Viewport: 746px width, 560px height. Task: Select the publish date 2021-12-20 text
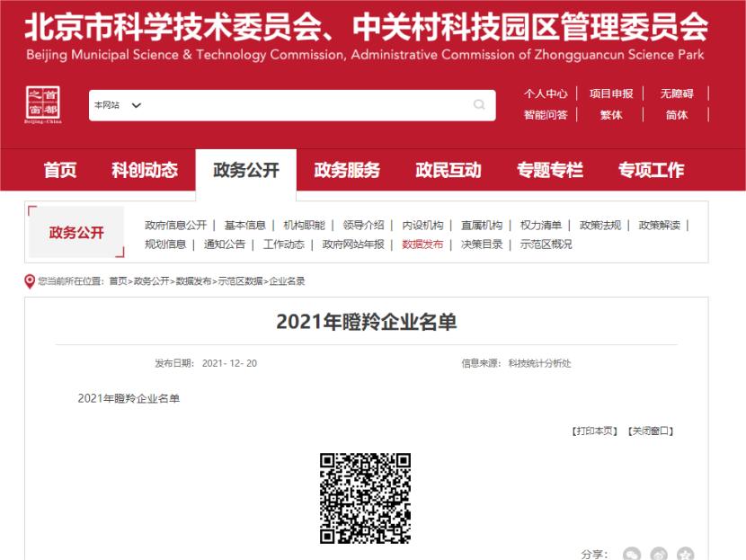(229, 363)
